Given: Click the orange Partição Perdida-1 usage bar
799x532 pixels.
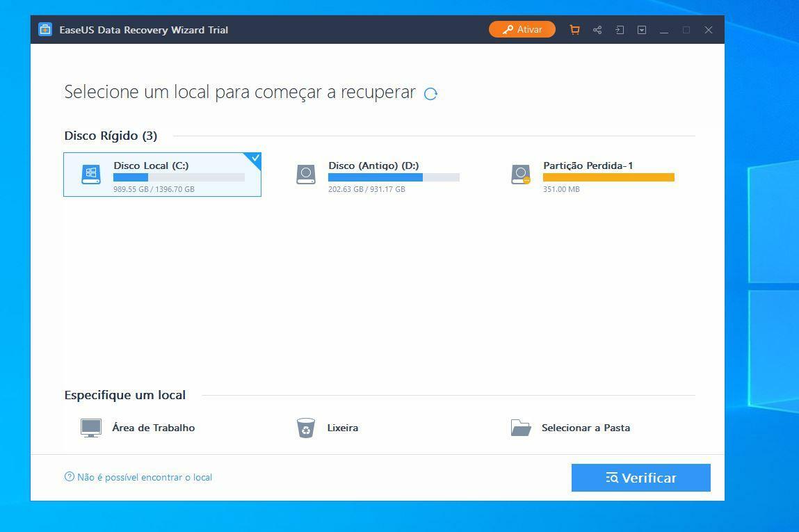Looking at the screenshot, I should tap(608, 177).
